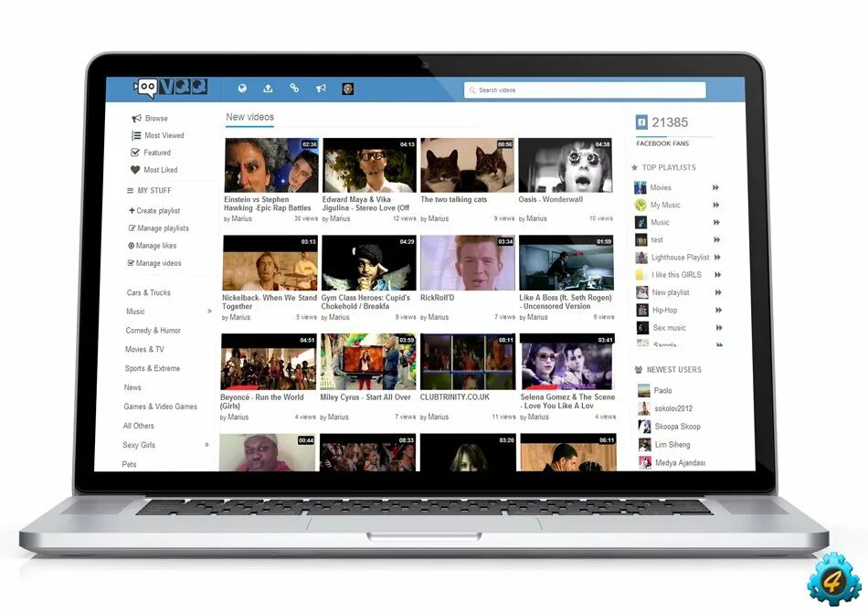868x613 pixels.
Task: Expand the Sexy Girls category arrow
Action: click(207, 445)
